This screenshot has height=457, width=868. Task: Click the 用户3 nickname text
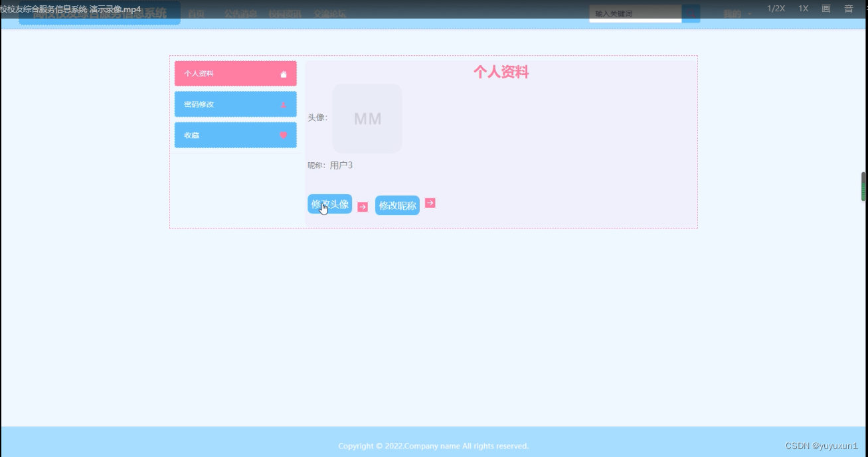tap(341, 165)
